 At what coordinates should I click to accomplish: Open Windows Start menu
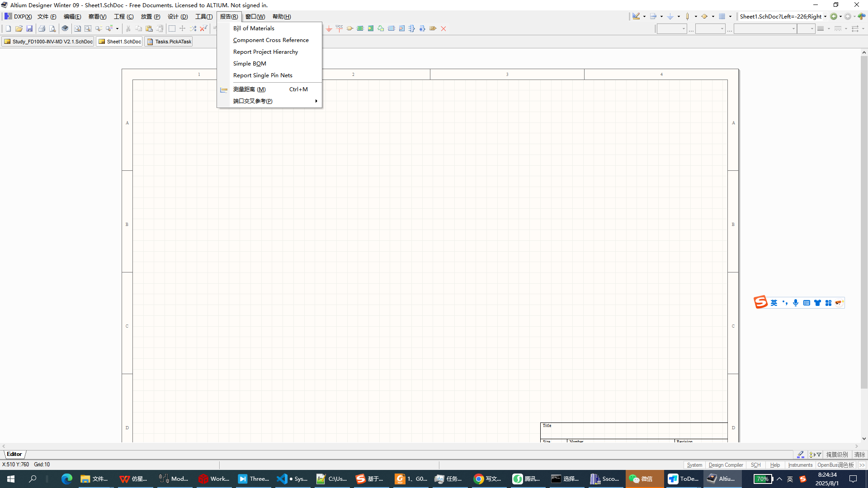click(x=11, y=479)
